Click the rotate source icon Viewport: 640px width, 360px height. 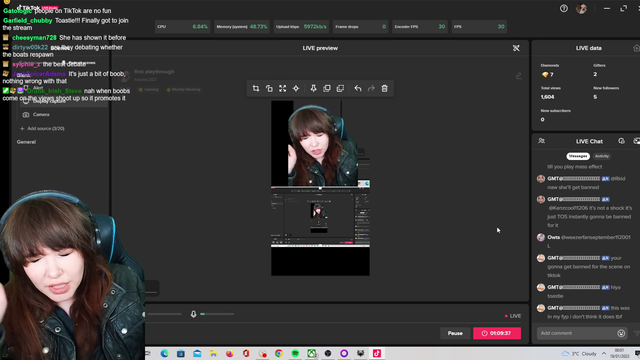(269, 89)
